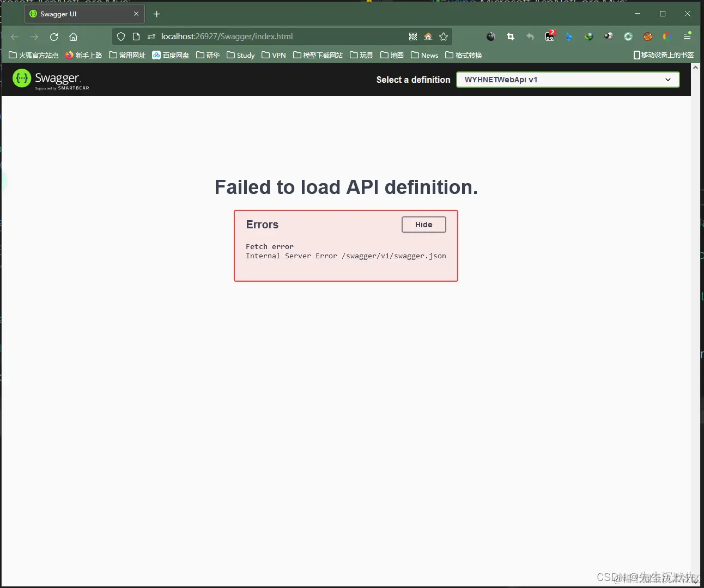Open the definition dropdown WYHNETWebApi v1
Screen dimensions: 704x588
coord(568,80)
